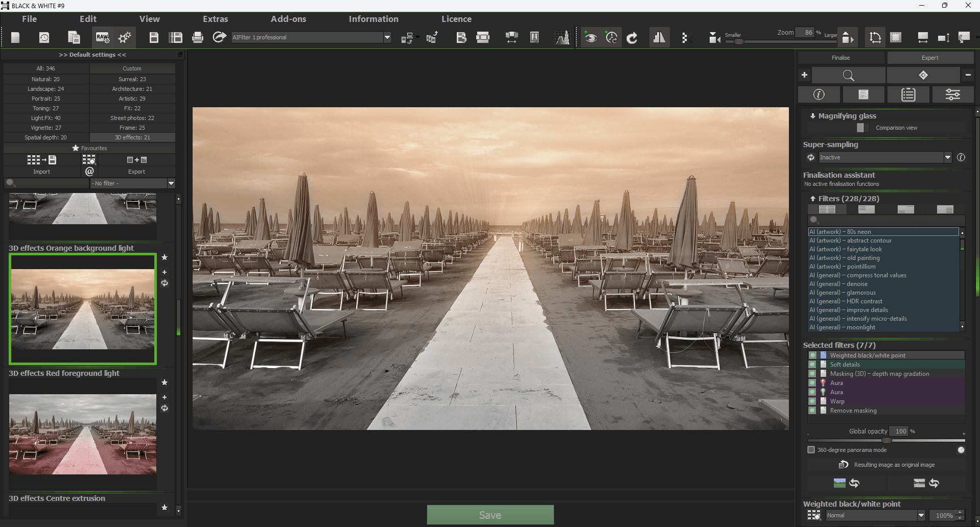Click the printer icon
Screen dimensions: 980x527
tap(198, 37)
